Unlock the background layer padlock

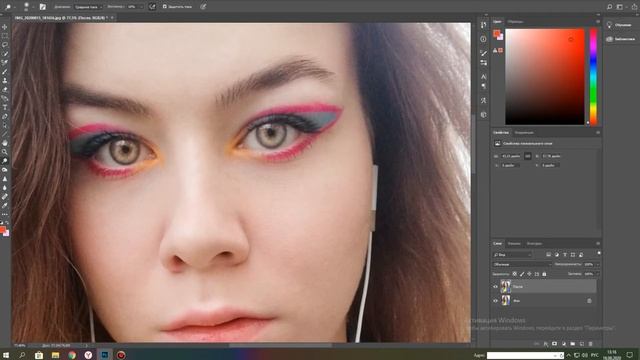click(589, 301)
